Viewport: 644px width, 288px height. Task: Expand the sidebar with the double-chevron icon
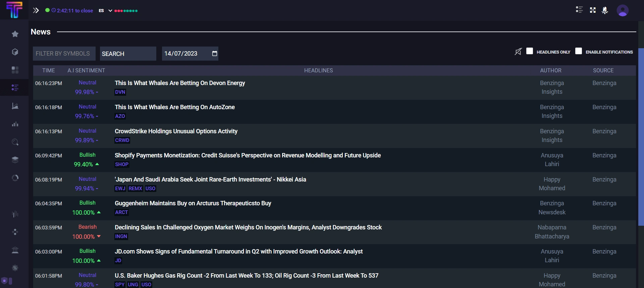(36, 10)
